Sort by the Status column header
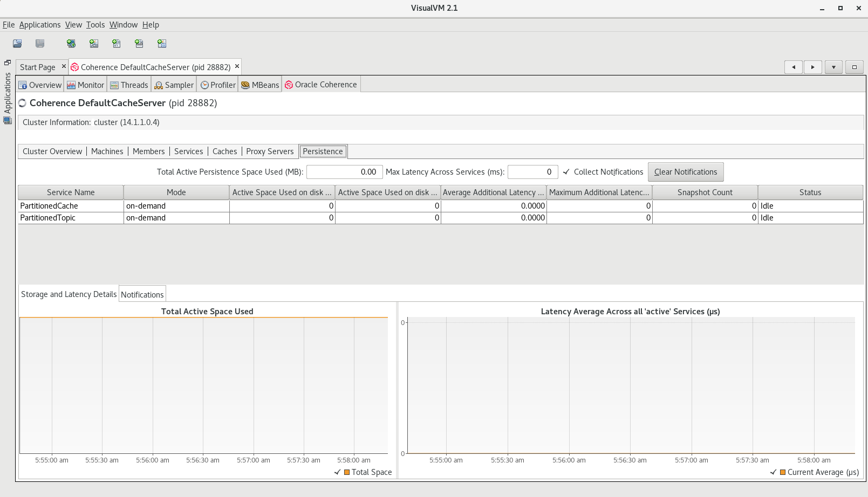Viewport: 868px width, 497px height. coord(810,192)
